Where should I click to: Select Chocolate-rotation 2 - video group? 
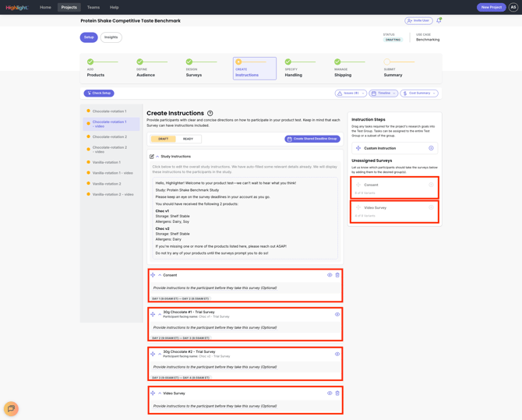pyautogui.click(x=111, y=150)
